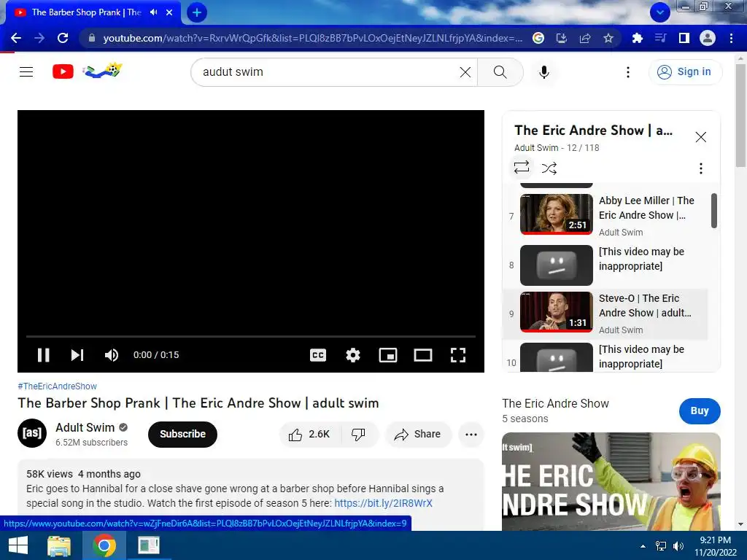Open playlist three-dot options menu

[x=700, y=168]
